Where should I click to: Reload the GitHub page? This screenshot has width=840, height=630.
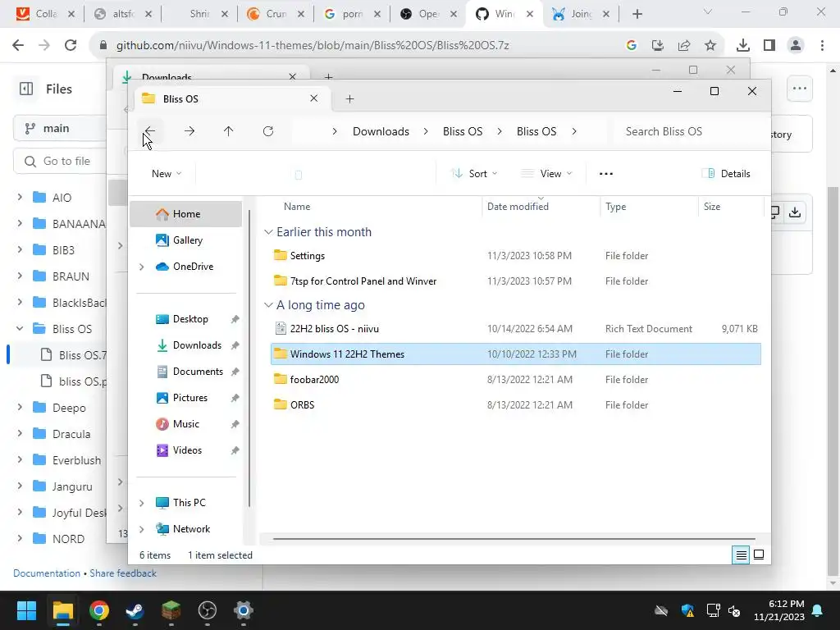pyautogui.click(x=71, y=45)
